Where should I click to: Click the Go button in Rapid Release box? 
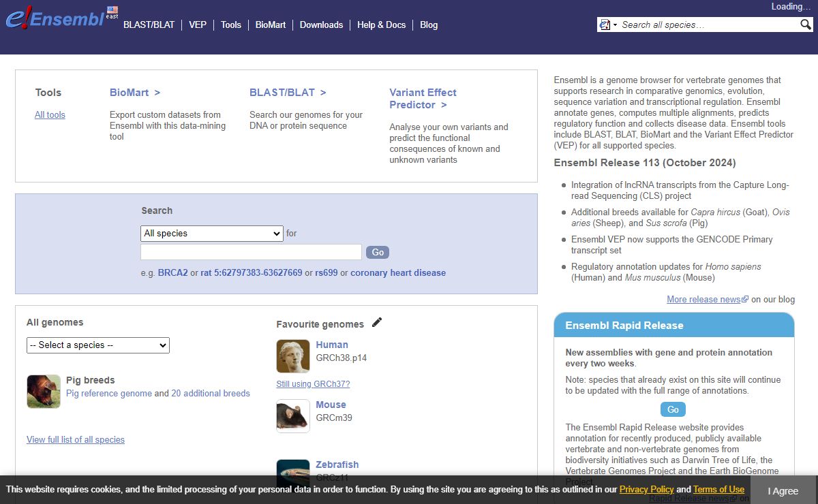(673, 409)
